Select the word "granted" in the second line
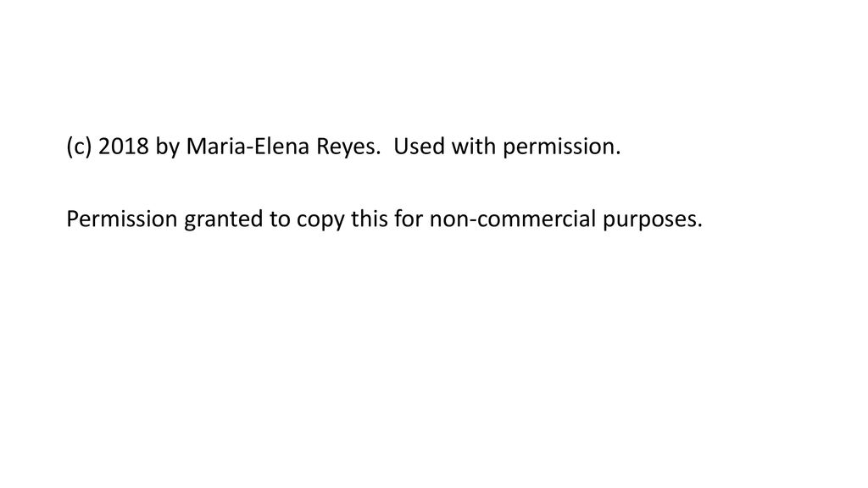The height and width of the screenshot is (488, 868). pos(224,220)
